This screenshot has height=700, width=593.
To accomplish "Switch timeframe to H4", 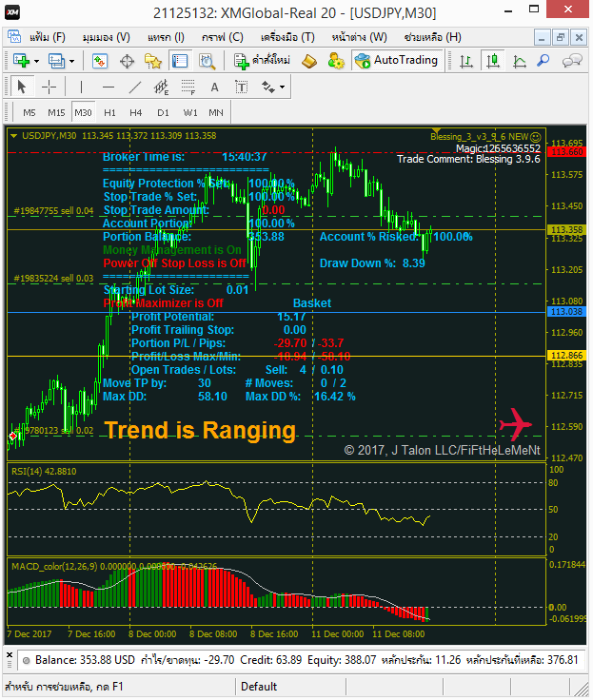I will coord(136,113).
